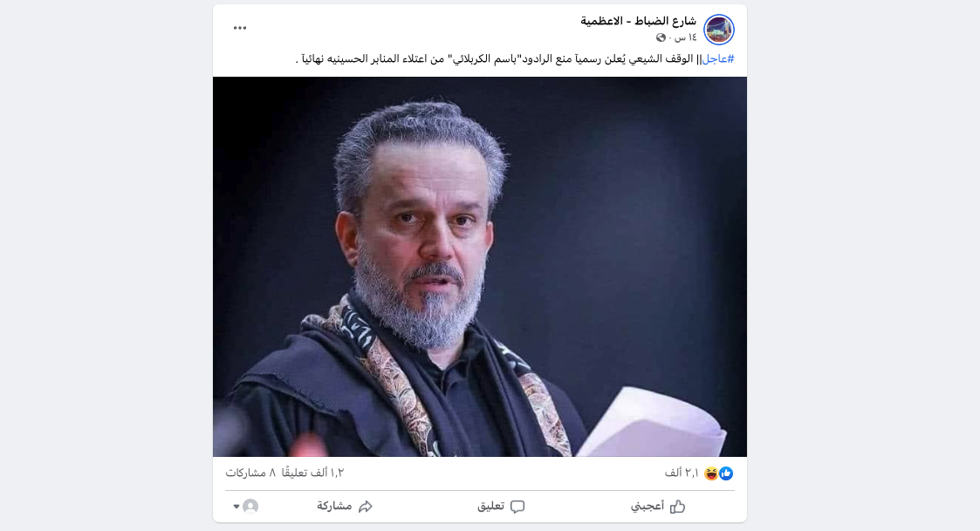Click the مشاركة share text label

(334, 506)
